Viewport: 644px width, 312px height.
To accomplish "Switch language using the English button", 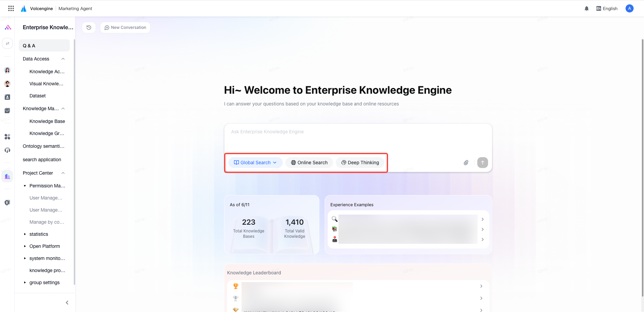I will click(607, 9).
